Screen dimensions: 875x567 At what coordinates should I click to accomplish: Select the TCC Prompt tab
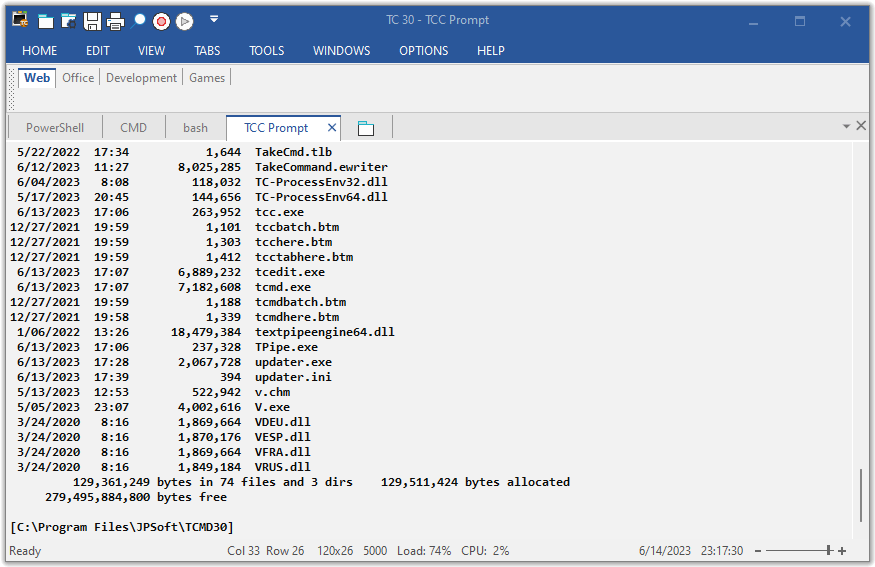coord(276,128)
